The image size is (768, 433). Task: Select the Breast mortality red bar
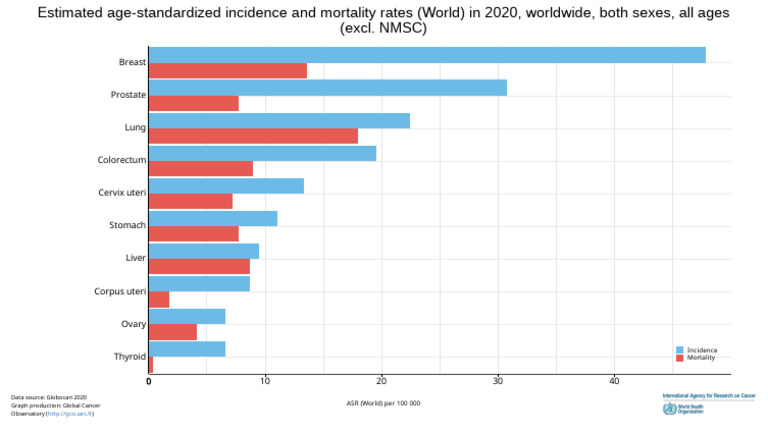[228, 71]
